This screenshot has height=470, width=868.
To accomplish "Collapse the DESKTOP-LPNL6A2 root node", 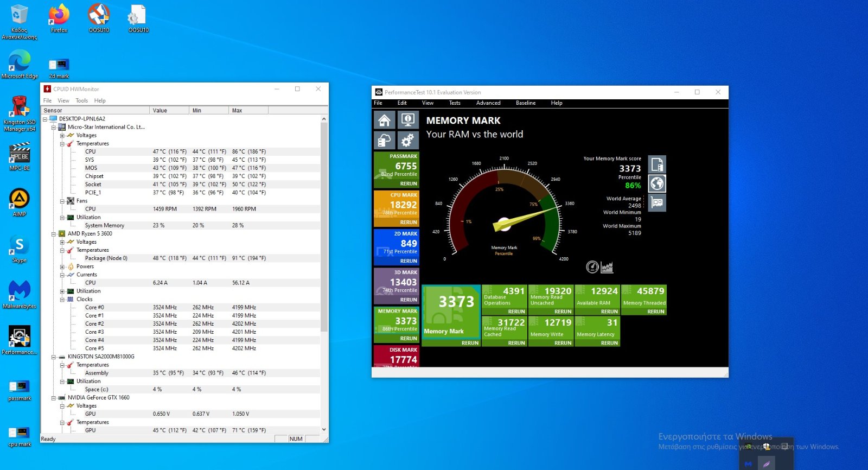I will [45, 119].
